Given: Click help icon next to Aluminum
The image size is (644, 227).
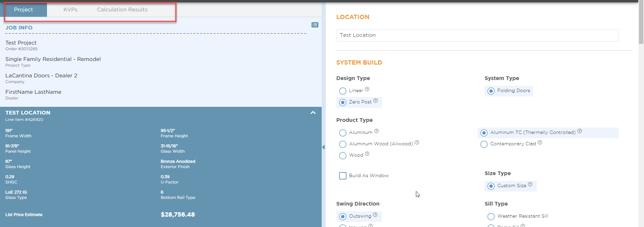Looking at the screenshot, I should coord(376,131).
